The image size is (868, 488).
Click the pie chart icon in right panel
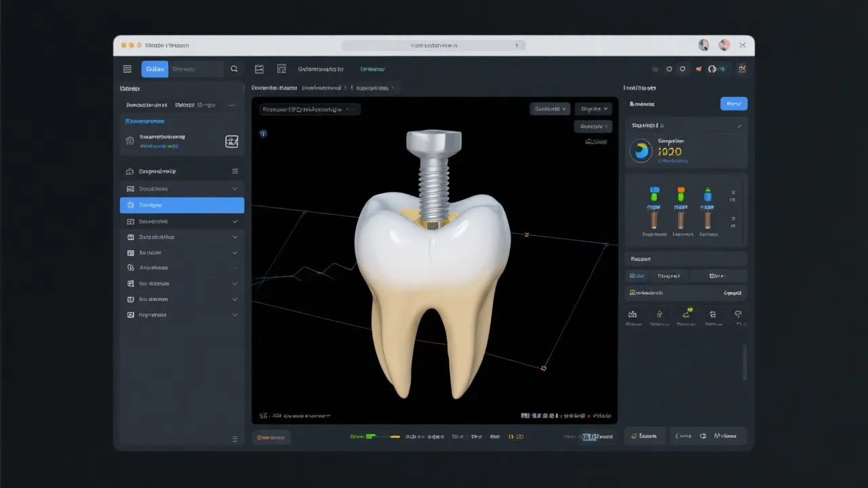click(641, 150)
